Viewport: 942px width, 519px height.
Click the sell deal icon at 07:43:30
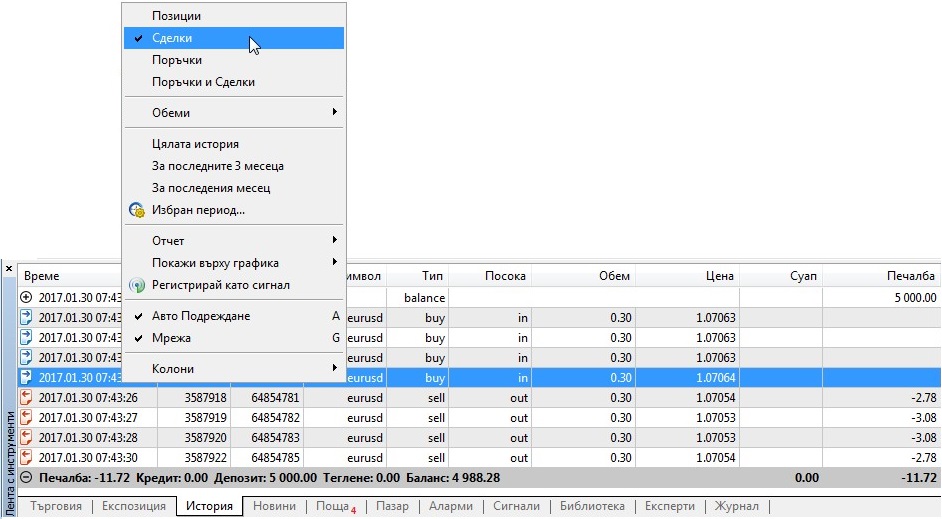click(26, 457)
